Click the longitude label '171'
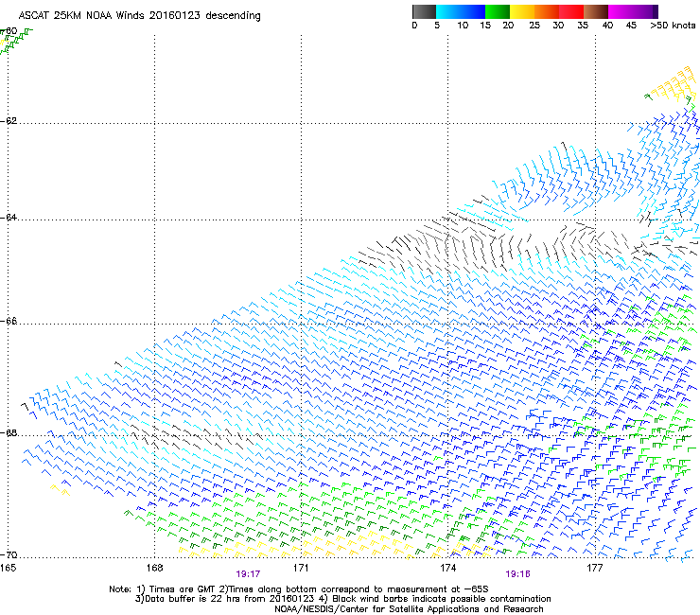This screenshot has width=700, height=615. coord(301,568)
